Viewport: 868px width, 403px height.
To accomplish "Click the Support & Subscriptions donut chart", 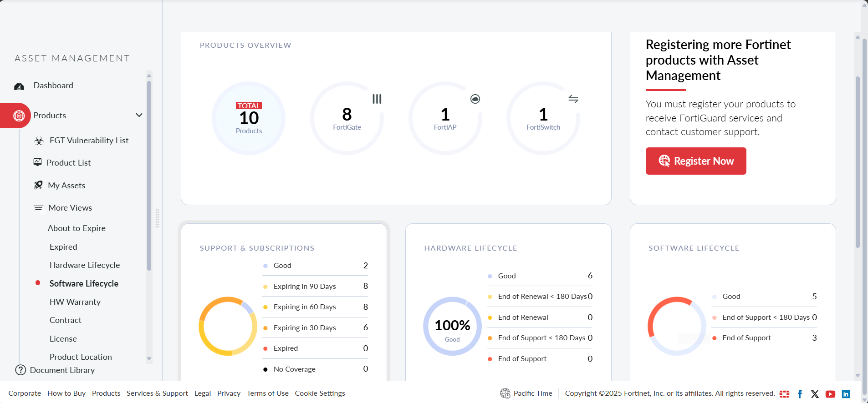I will [x=228, y=326].
